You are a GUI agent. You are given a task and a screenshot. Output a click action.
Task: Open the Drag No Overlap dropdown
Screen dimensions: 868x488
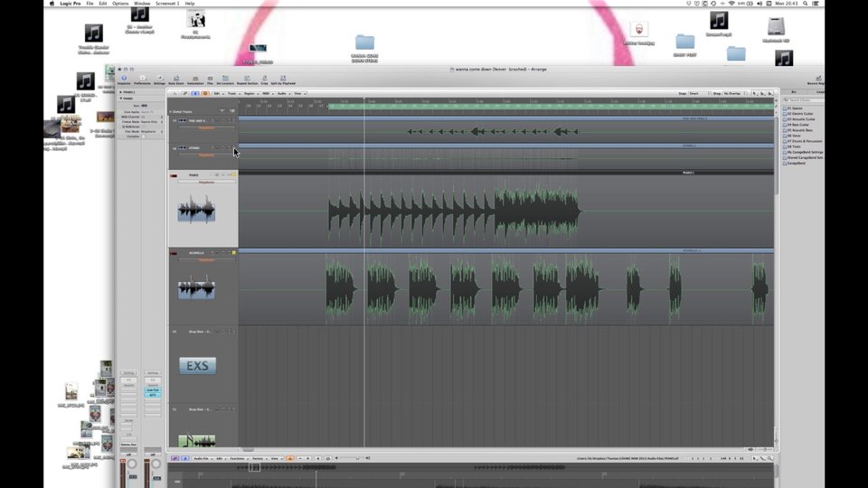coord(734,93)
